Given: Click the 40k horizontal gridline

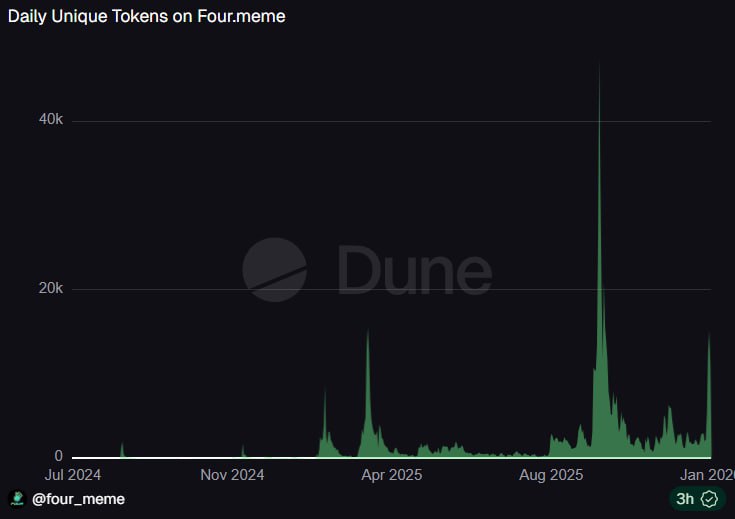Looking at the screenshot, I should point(300,121).
